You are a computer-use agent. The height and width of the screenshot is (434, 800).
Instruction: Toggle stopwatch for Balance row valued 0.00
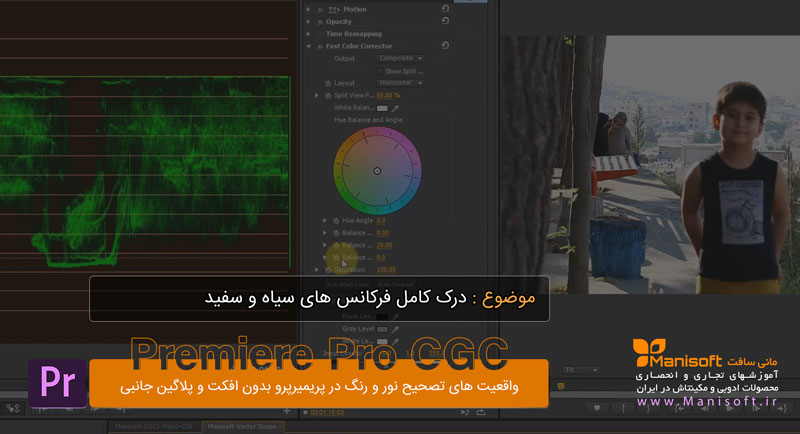coord(336,233)
